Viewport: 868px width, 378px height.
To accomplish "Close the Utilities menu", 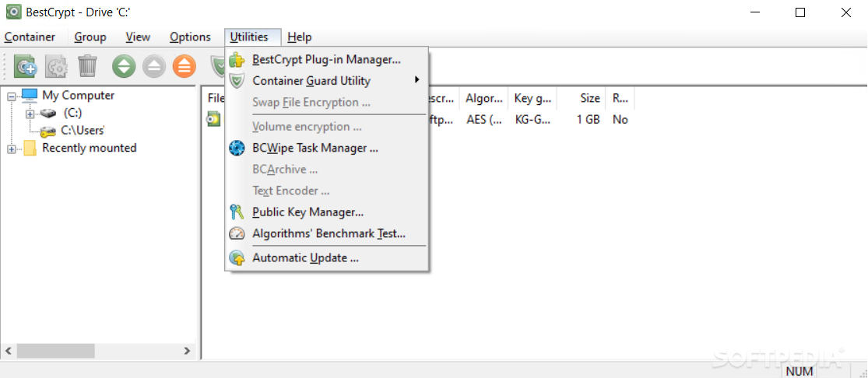I will [x=253, y=37].
